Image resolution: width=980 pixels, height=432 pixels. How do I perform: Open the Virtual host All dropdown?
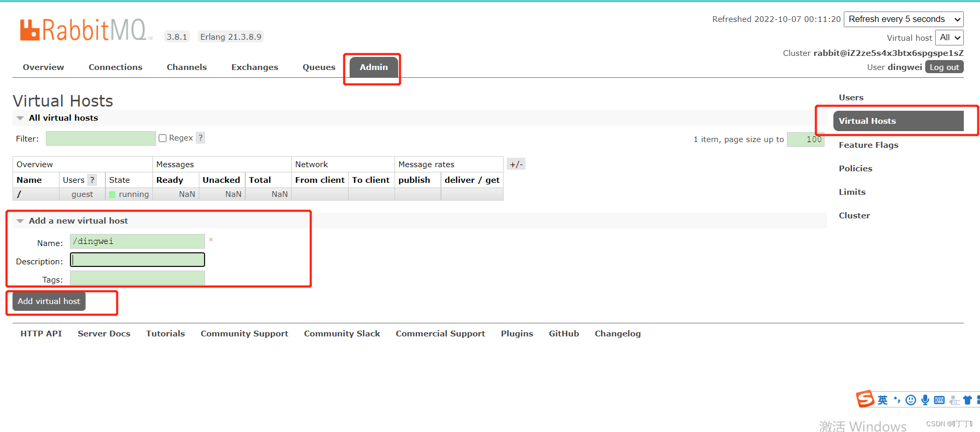[x=949, y=38]
